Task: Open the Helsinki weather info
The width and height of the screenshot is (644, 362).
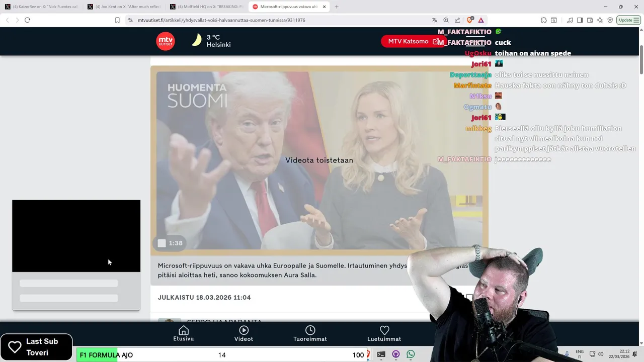Action: pos(218,41)
